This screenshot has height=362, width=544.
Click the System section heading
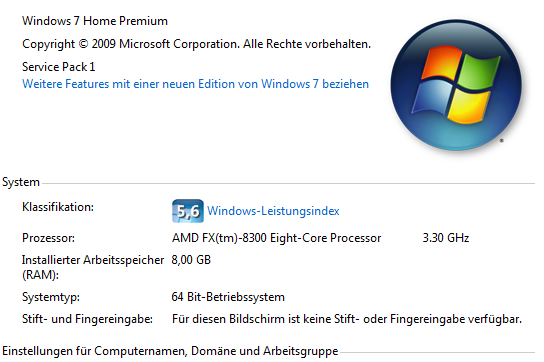pos(21,182)
